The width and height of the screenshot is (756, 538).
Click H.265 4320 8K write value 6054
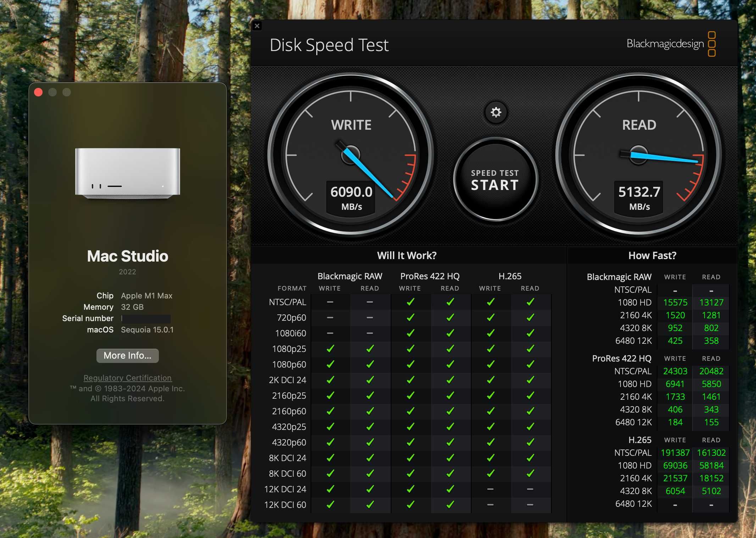[675, 491]
